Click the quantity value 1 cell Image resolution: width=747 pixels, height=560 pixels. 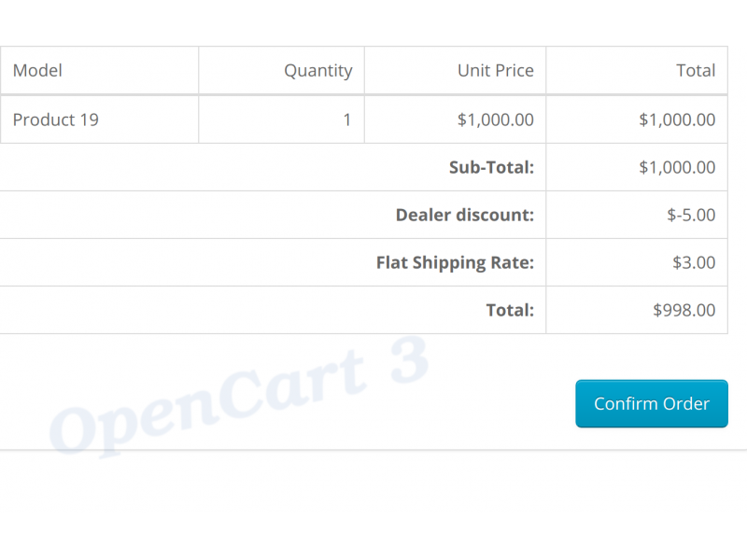click(x=282, y=119)
